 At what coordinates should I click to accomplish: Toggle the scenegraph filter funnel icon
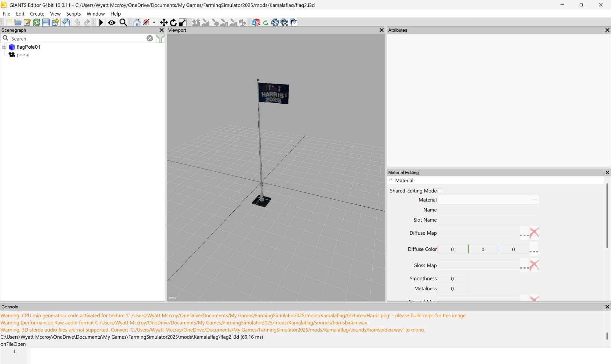coord(160,38)
